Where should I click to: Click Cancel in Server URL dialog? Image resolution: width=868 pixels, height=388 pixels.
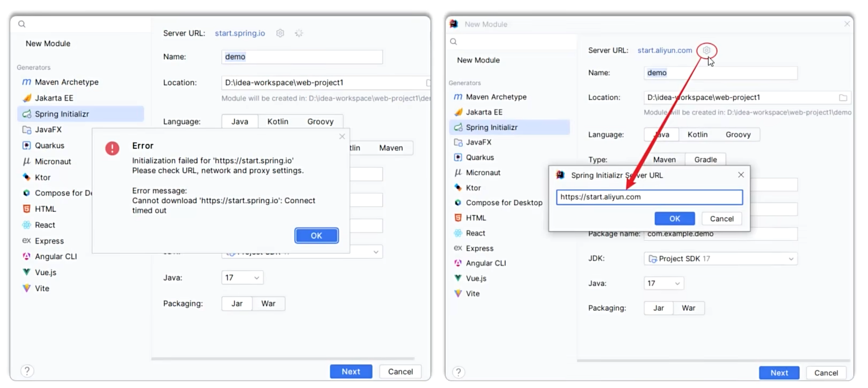click(x=721, y=219)
